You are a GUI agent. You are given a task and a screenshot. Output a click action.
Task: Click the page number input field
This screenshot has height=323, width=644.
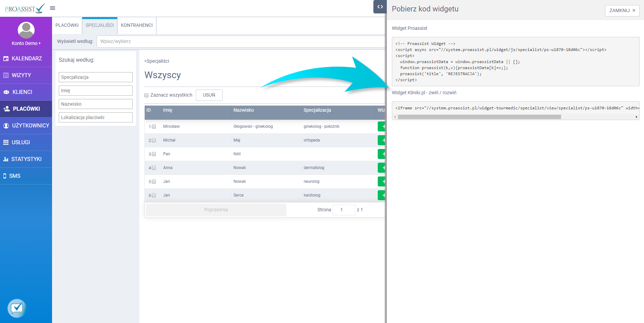pyautogui.click(x=344, y=210)
